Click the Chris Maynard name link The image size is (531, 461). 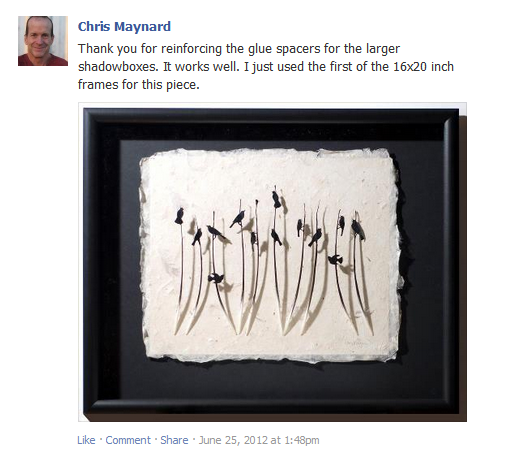click(124, 26)
